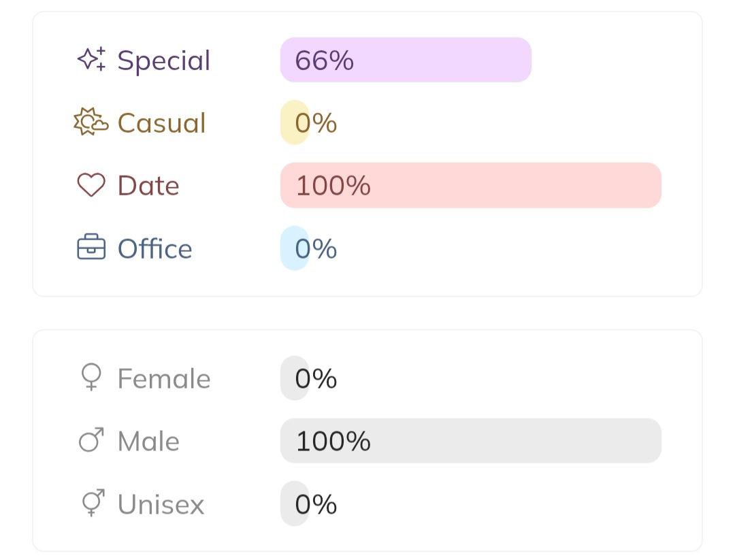Click the sun-and-cloud Casual icon
The image size is (735, 560).
click(91, 122)
